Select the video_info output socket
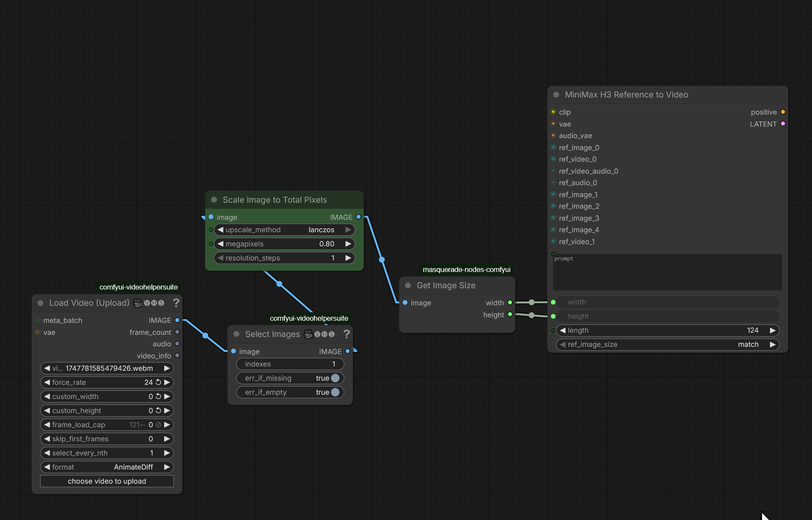The width and height of the screenshot is (812, 520). [177, 355]
